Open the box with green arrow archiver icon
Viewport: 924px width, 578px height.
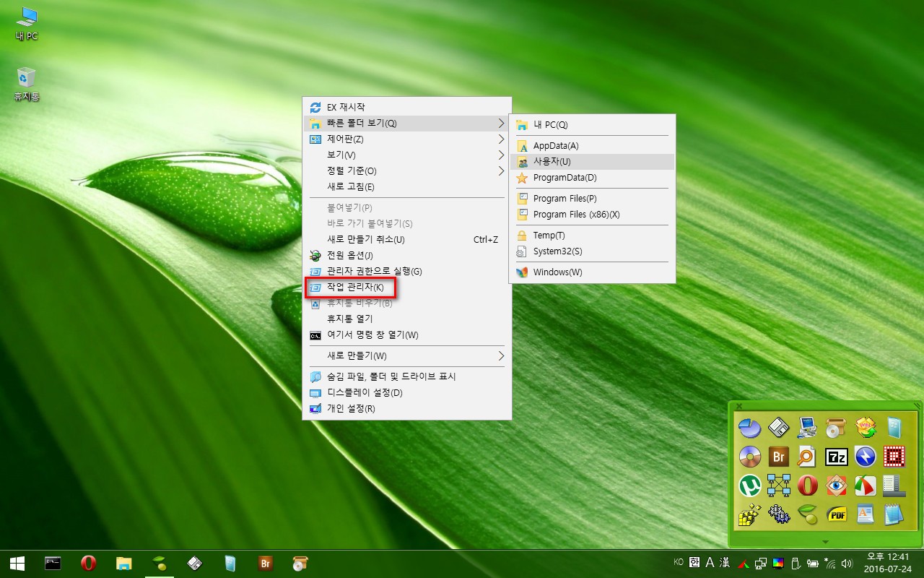coord(865,428)
